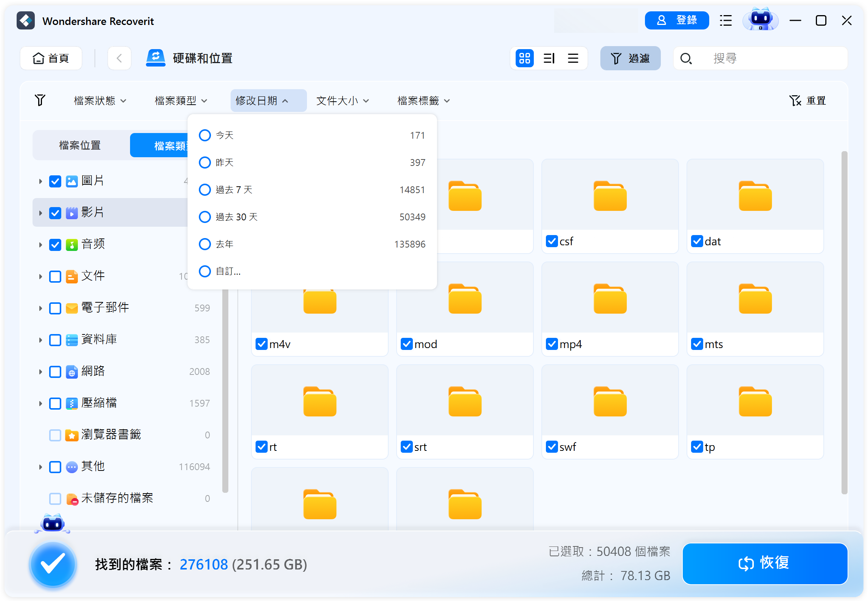Viewport: 868px width, 602px height.
Task: Expand the 網路 tree node
Action: click(x=40, y=372)
